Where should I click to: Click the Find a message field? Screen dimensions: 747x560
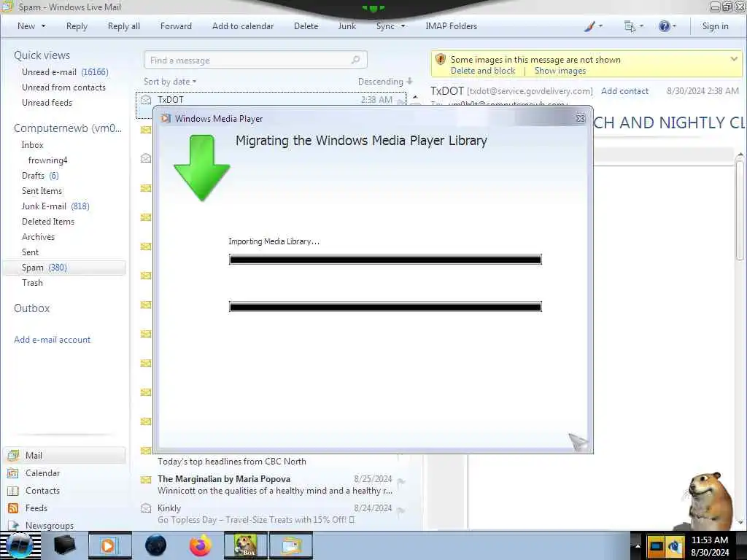(255, 60)
